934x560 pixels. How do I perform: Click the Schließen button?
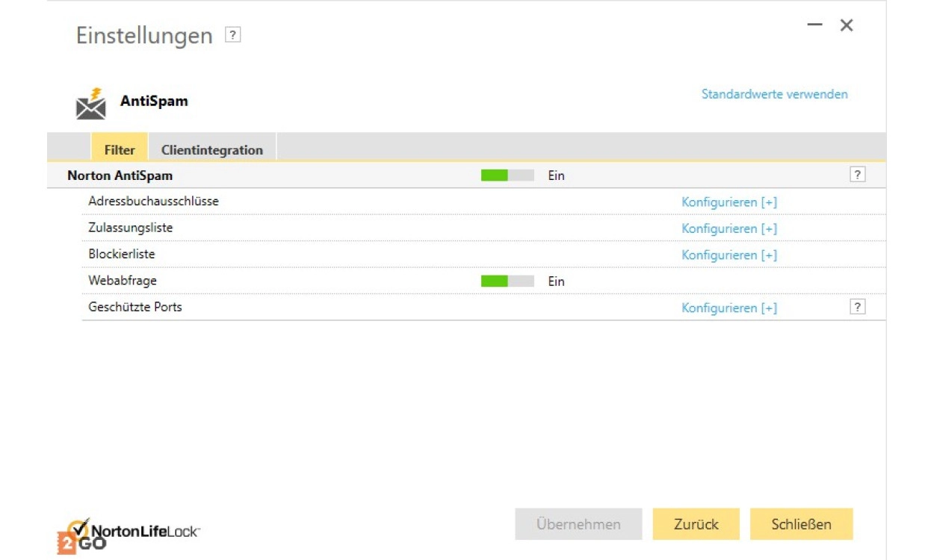tap(801, 524)
